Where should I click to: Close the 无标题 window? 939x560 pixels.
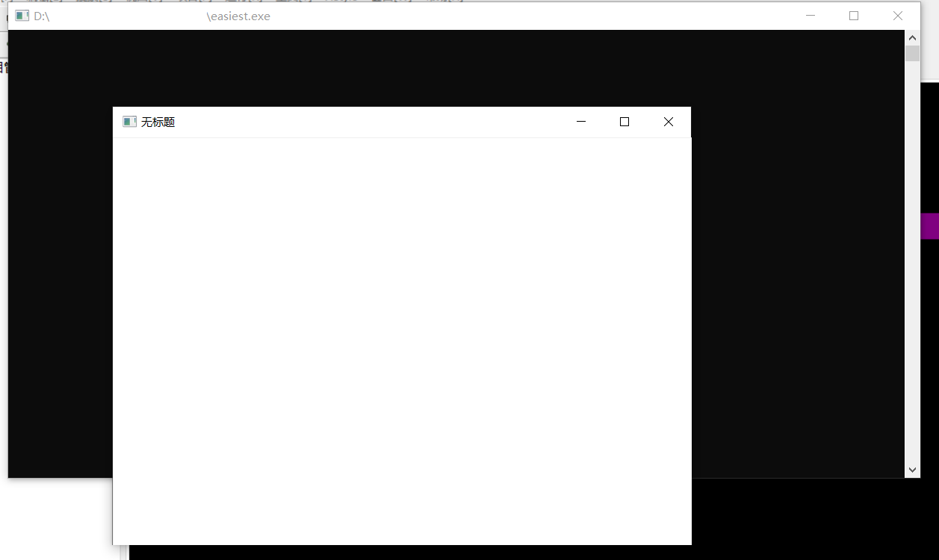(669, 122)
